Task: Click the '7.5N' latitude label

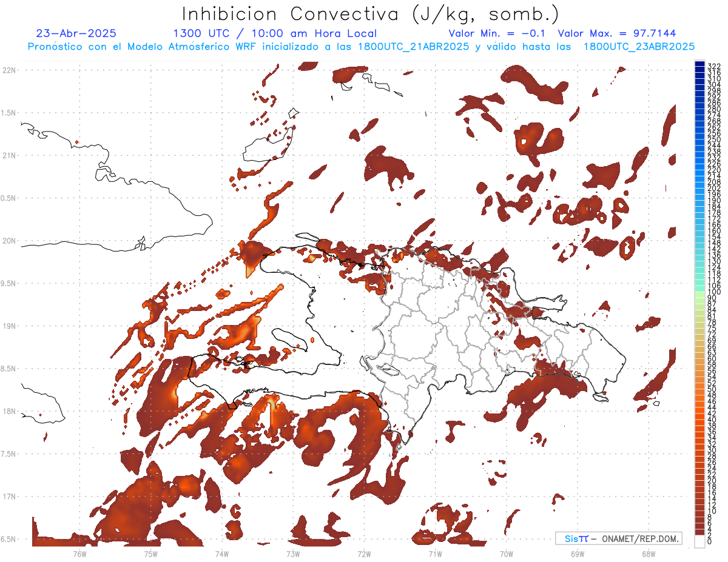Action: pos(8,453)
